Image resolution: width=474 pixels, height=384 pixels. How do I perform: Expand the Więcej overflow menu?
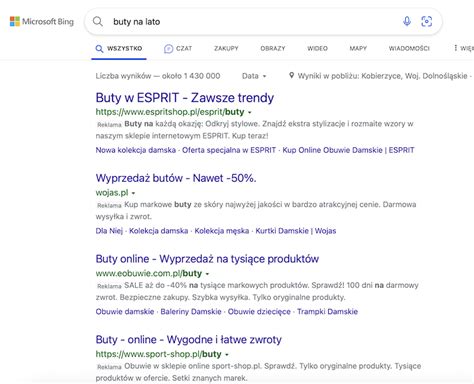point(464,48)
